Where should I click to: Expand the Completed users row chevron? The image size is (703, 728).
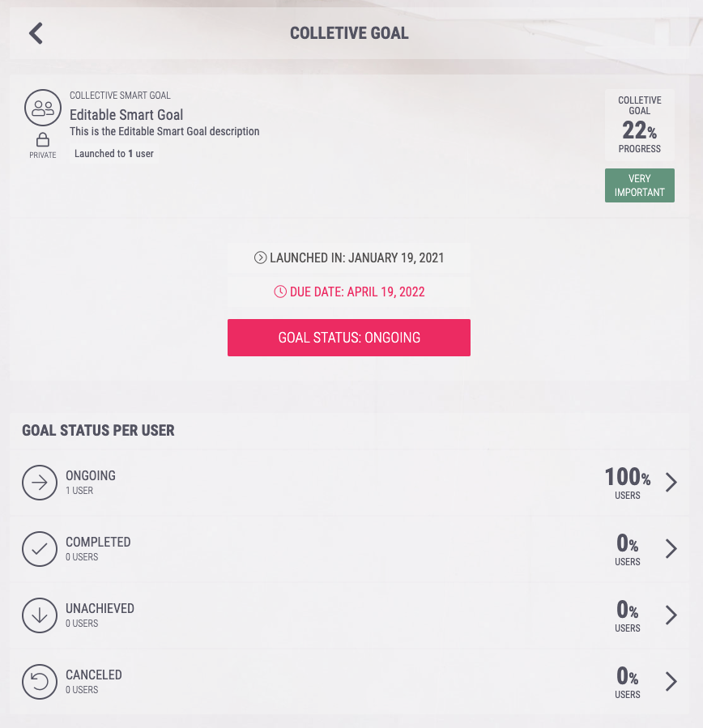[671, 549]
